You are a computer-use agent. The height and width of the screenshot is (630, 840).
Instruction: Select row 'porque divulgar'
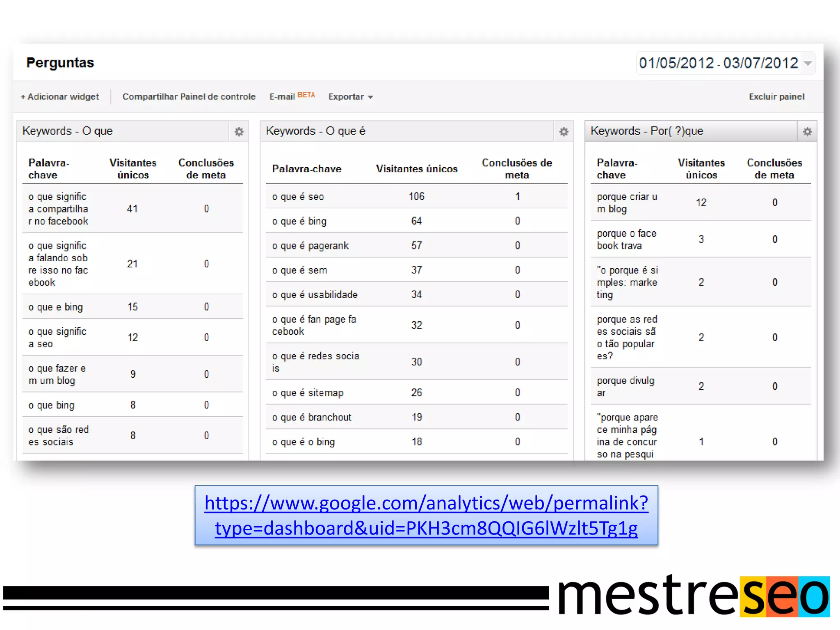point(701,386)
